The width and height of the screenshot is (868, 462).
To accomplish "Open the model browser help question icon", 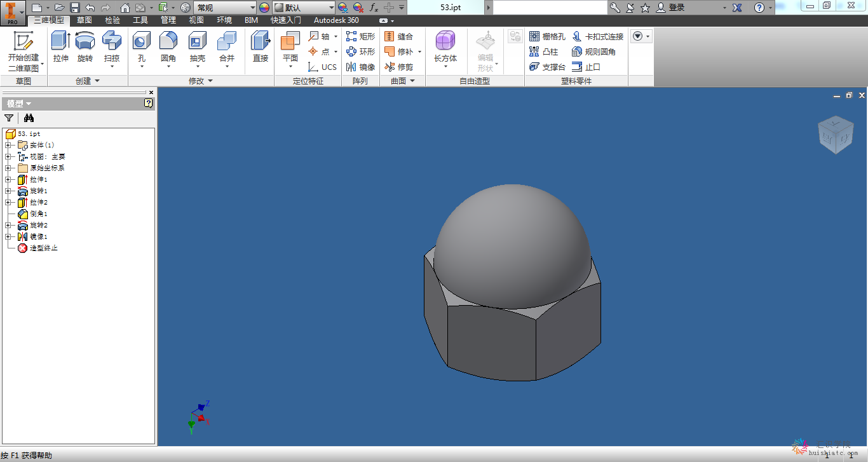I will pyautogui.click(x=149, y=103).
